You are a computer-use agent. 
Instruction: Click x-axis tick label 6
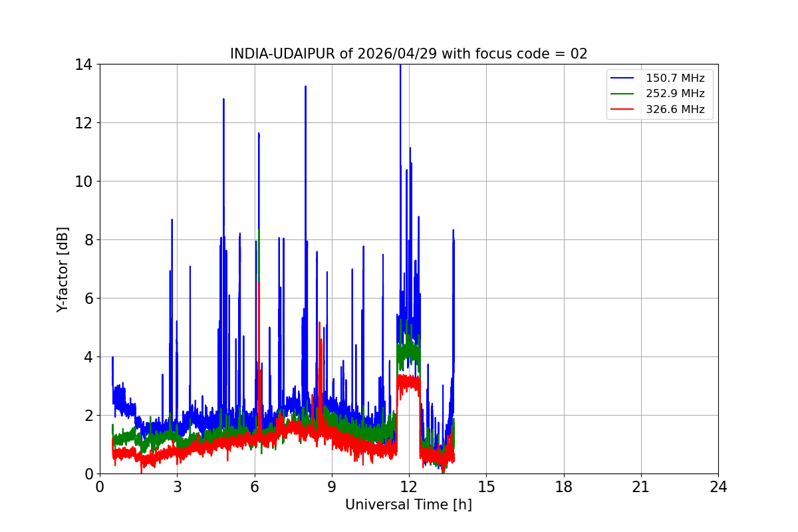254,487
